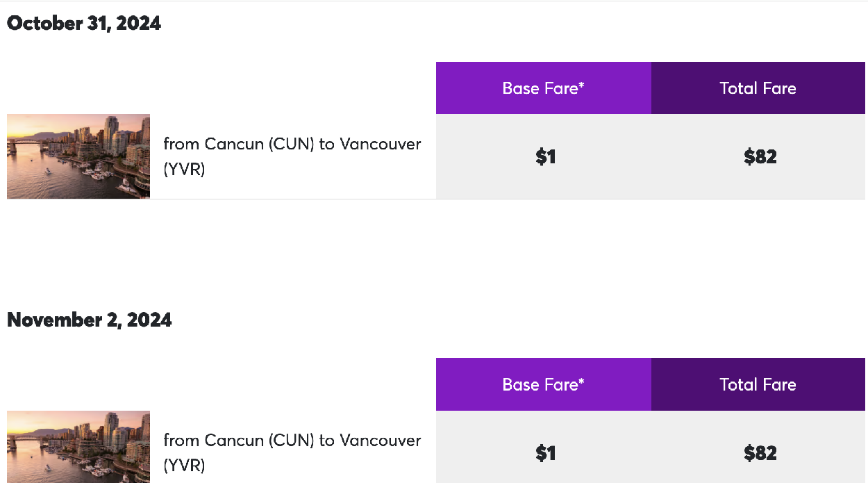The width and height of the screenshot is (868, 483).
Task: Click the November 2, 2024 date heading
Action: (90, 320)
